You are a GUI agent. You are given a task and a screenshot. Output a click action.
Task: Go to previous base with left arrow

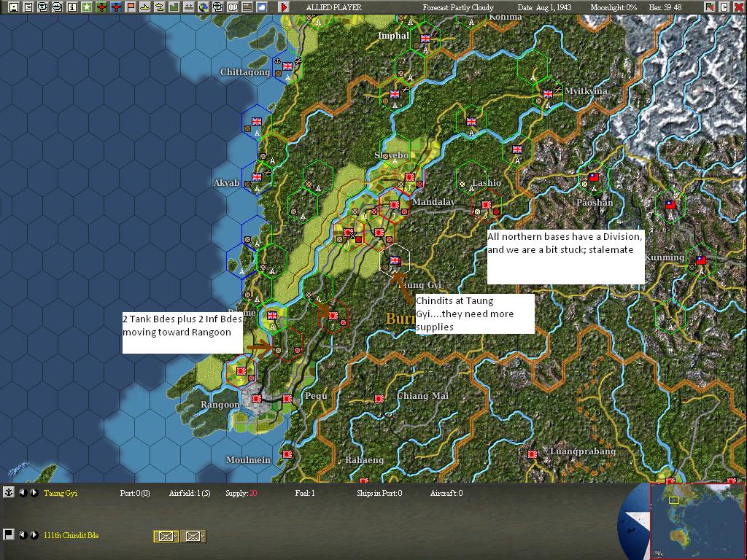pos(23,493)
